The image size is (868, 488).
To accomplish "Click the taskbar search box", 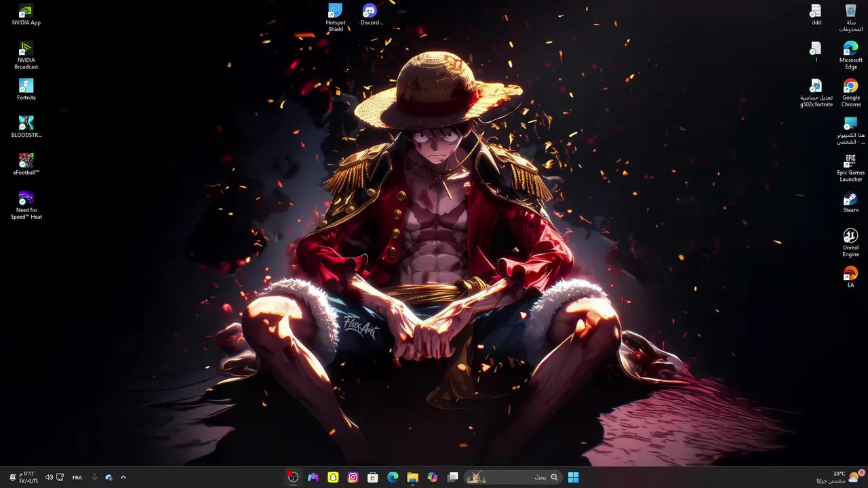I will point(513,477).
